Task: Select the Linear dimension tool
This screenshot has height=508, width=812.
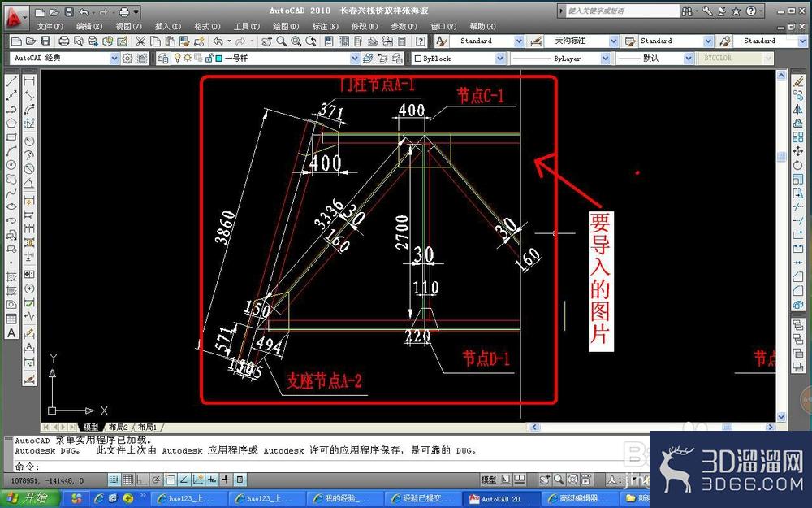Action: [29, 81]
